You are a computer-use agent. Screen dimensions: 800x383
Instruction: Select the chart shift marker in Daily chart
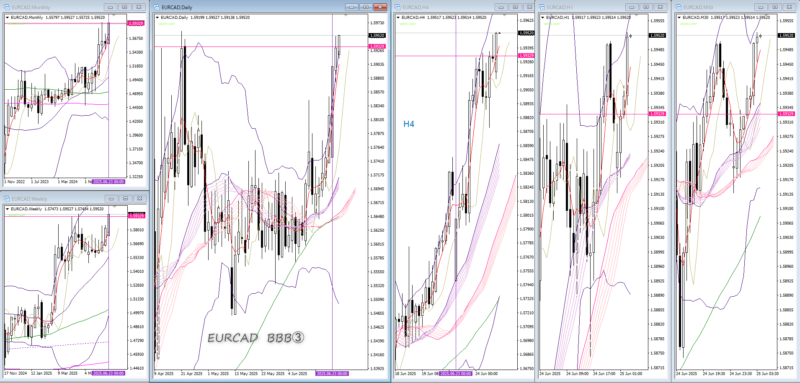pyautogui.click(x=346, y=16)
